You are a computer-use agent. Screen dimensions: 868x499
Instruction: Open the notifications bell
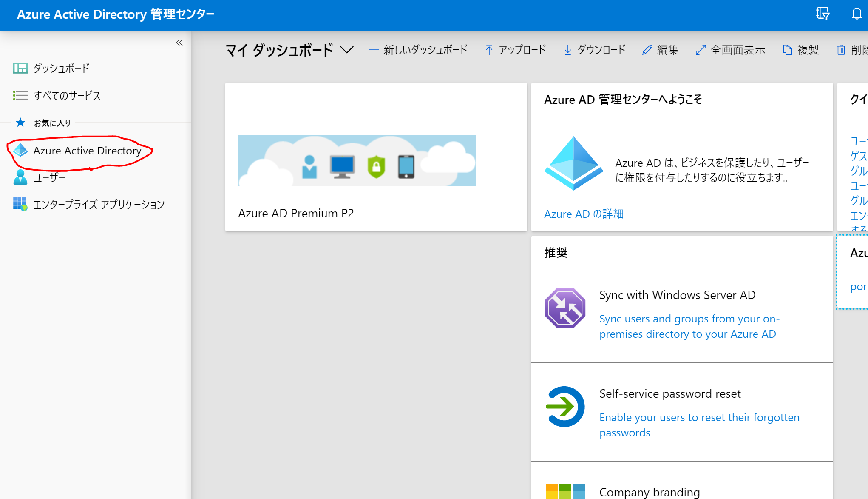857,14
